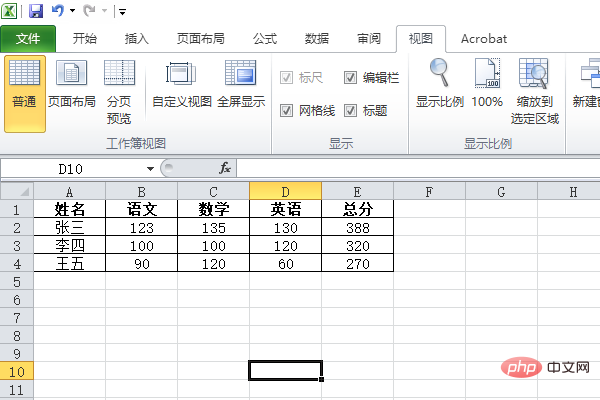
Task: Open the Customize Quick Access Toolbar dropdown
Action: pyautogui.click(x=122, y=12)
